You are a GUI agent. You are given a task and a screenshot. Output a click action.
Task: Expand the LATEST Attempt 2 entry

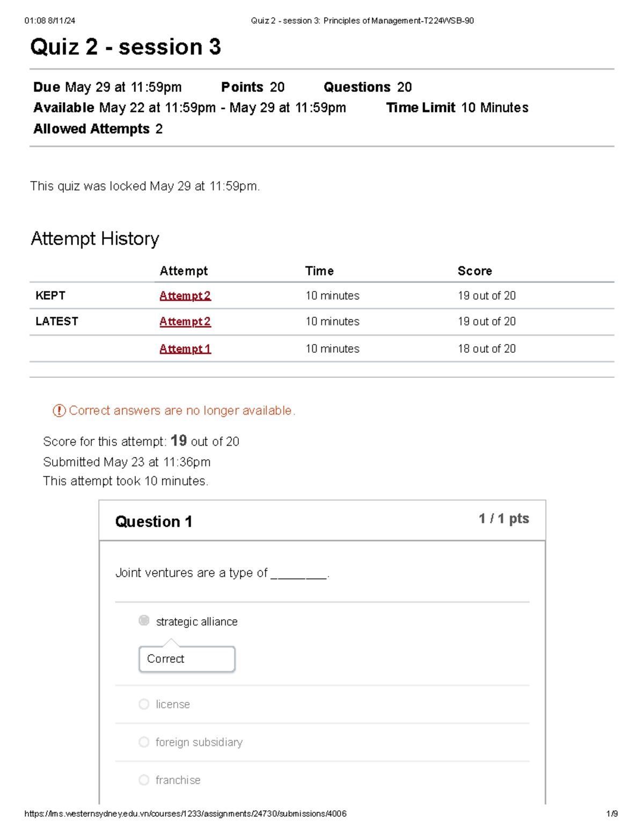point(185,321)
